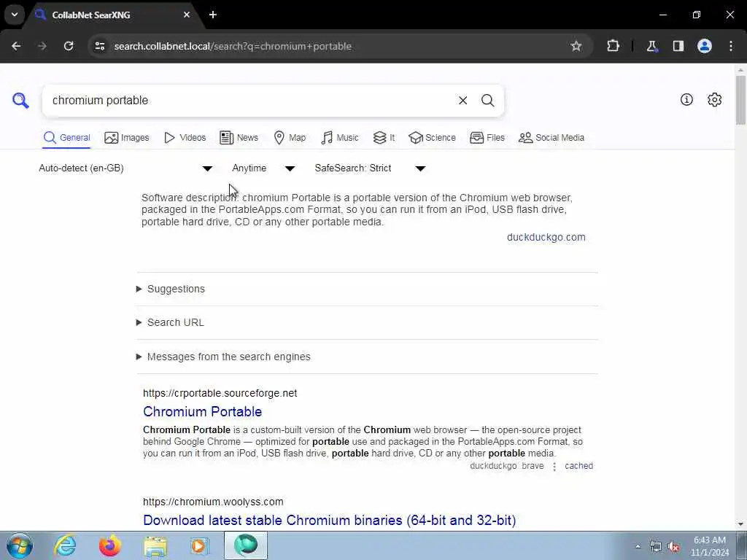Image resolution: width=747 pixels, height=560 pixels.
Task: Click the browser address bar URL
Action: click(233, 46)
